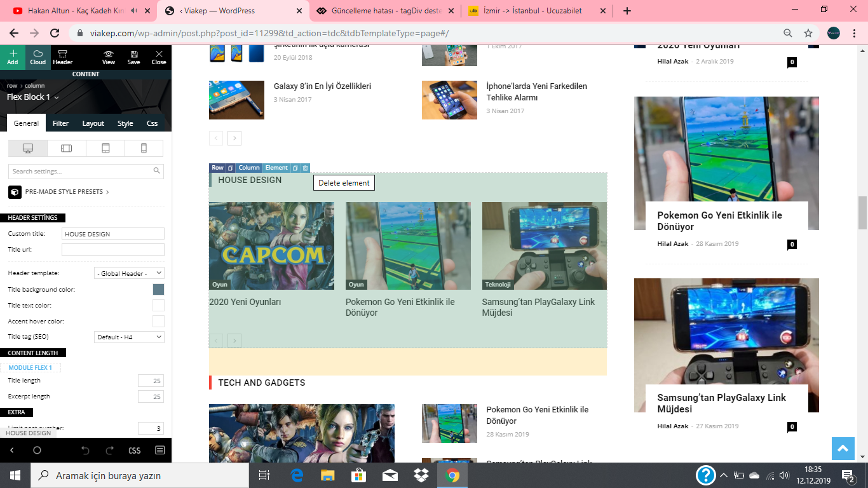Select the Column label on the element toolbar
This screenshot has width=868, height=488.
tap(249, 168)
